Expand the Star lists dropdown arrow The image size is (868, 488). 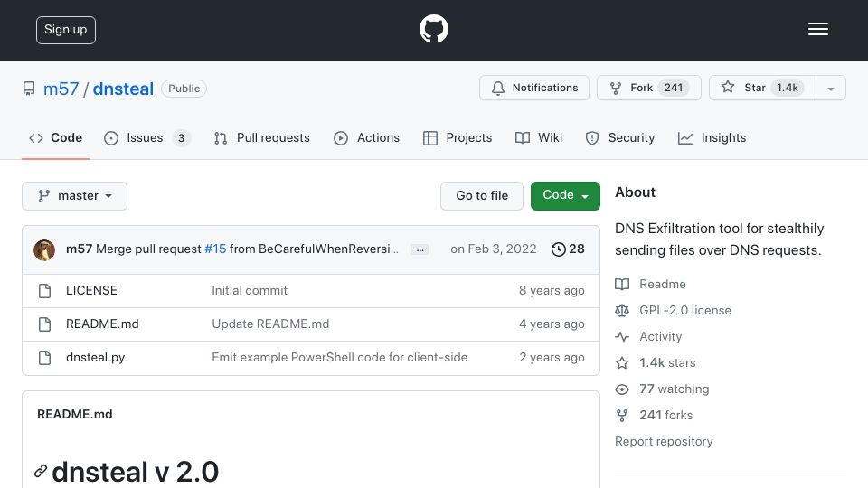[830, 89]
